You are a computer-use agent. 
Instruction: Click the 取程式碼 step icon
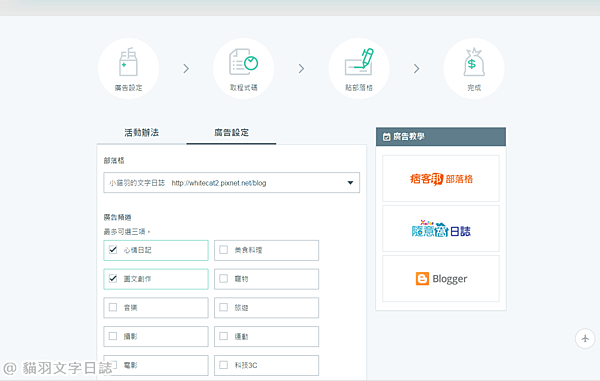244,68
